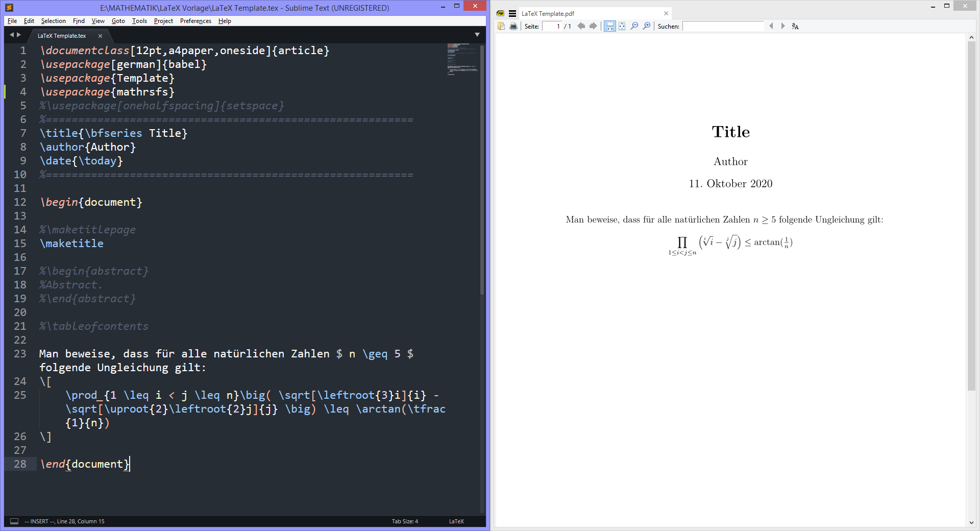Toggle fit-whole-page display mode
The image size is (980, 531).
pyautogui.click(x=622, y=26)
